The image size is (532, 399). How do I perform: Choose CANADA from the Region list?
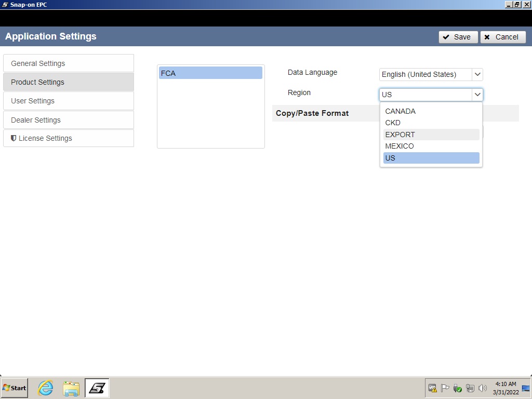tap(431, 111)
